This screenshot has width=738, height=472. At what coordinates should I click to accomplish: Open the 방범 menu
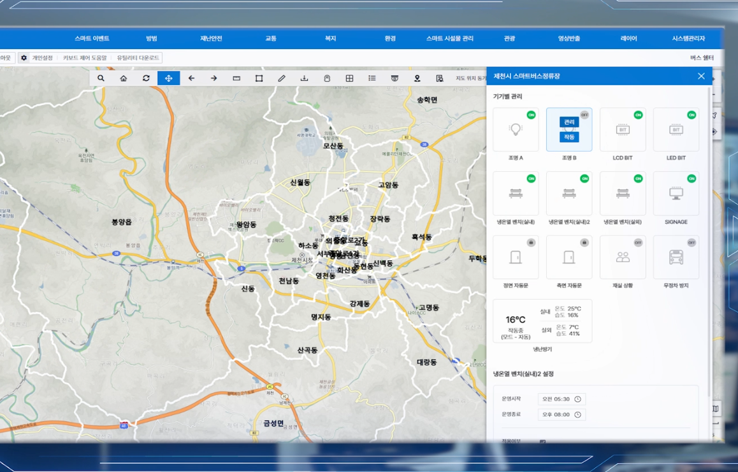pos(151,39)
